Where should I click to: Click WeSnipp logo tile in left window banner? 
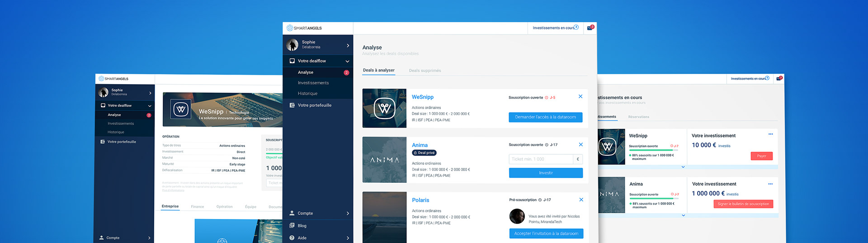(x=181, y=109)
